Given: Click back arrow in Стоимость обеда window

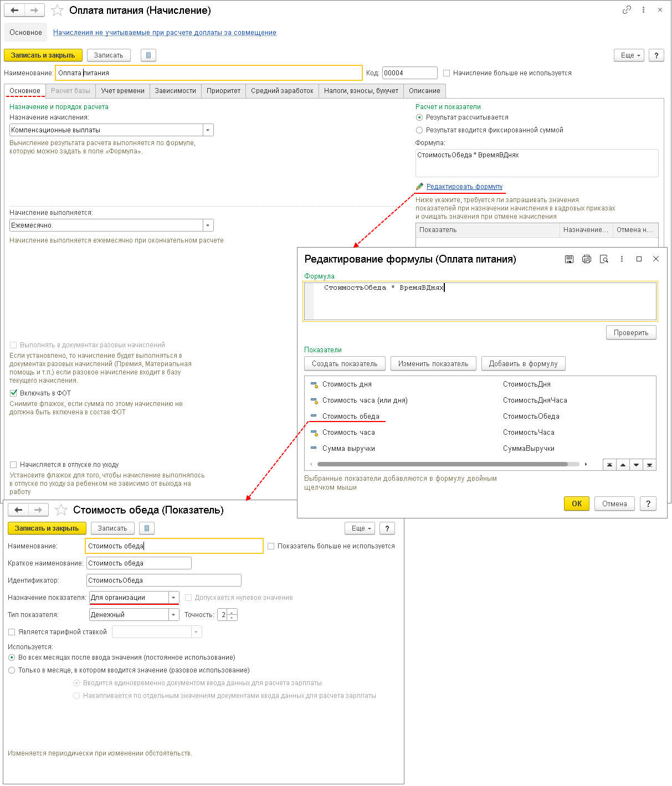Looking at the screenshot, I should (18, 510).
